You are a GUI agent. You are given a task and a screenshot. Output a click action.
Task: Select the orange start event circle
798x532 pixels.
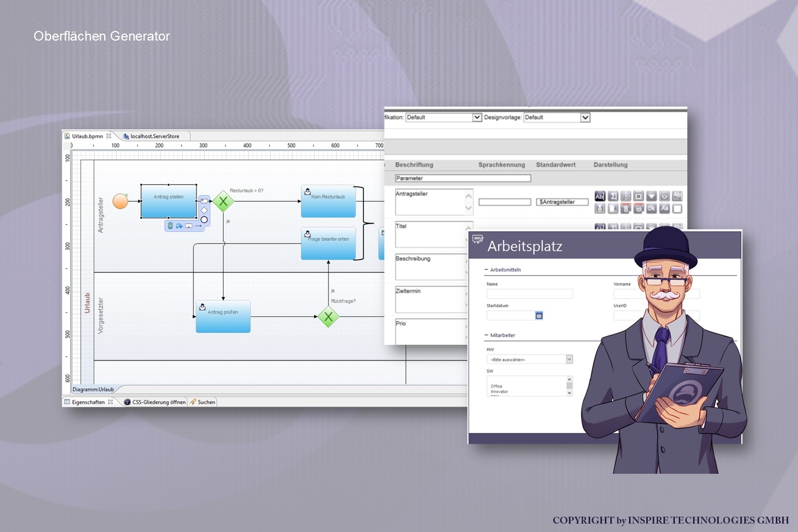point(120,201)
